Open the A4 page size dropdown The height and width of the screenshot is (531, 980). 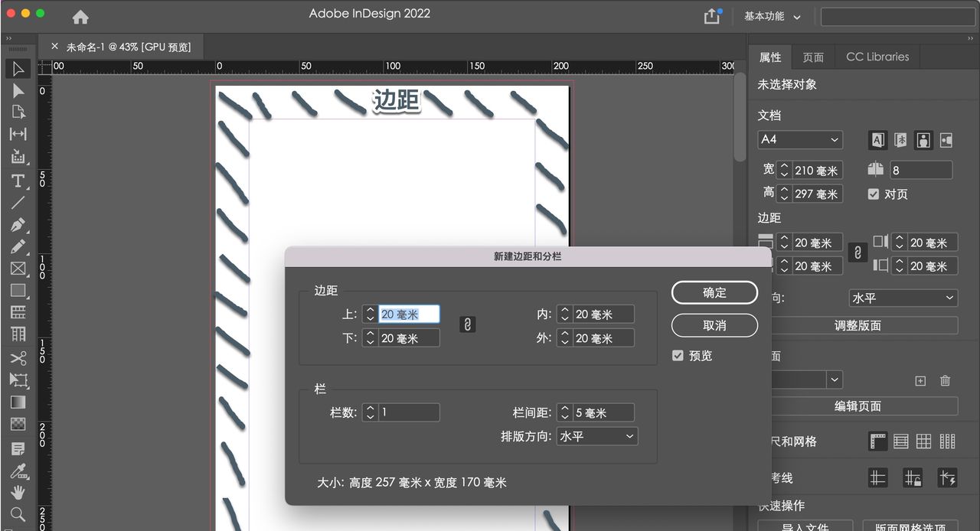coord(799,139)
